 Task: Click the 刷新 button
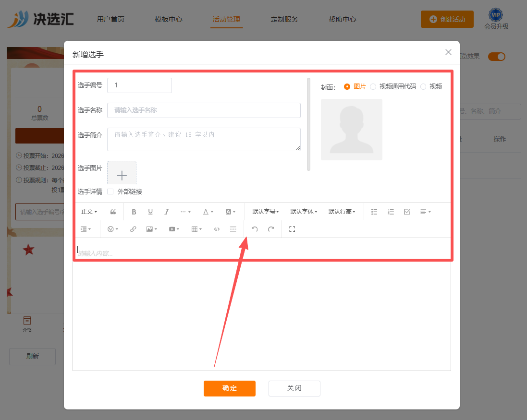click(32, 357)
